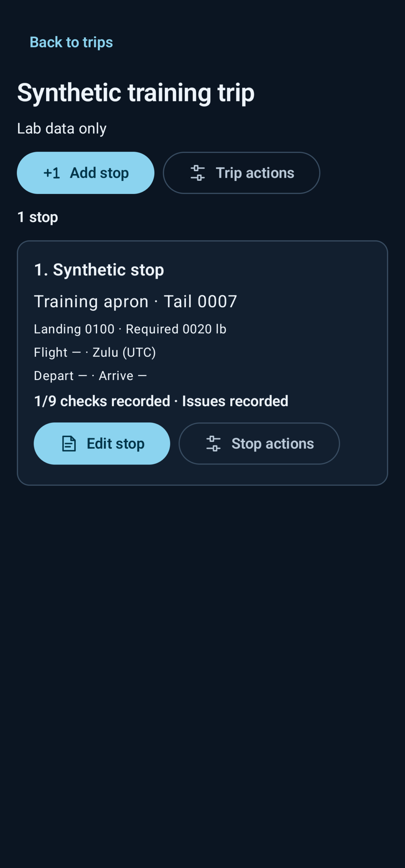The image size is (405, 868).
Task: Add a new stop to the trip
Action: point(85,173)
